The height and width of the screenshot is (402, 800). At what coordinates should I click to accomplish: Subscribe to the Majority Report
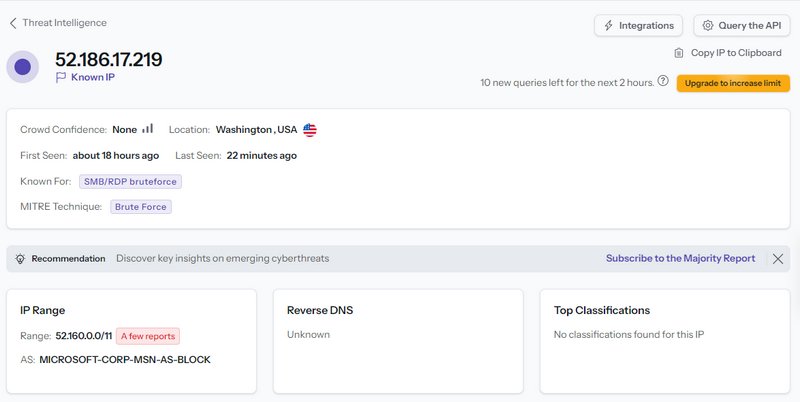coord(680,258)
